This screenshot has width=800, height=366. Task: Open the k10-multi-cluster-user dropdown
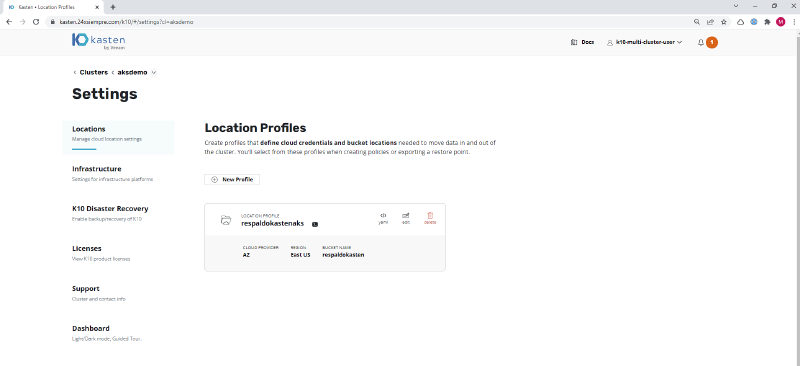click(x=644, y=42)
